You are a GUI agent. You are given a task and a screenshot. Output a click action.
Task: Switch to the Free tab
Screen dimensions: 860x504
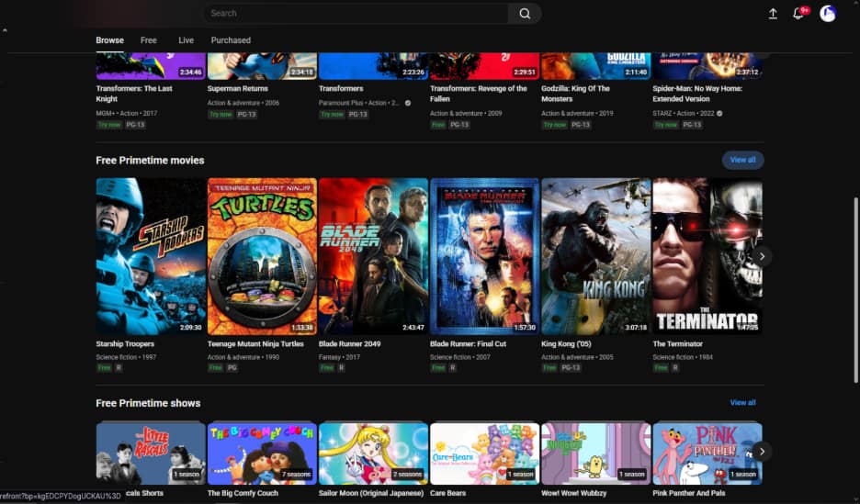coord(149,40)
